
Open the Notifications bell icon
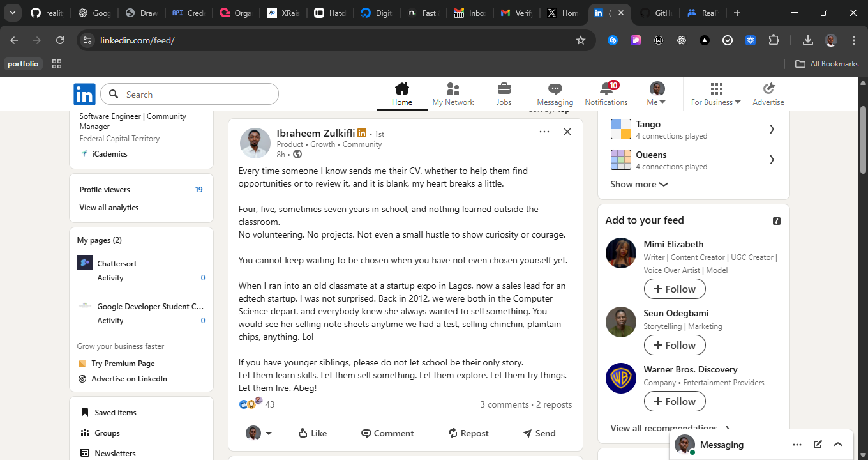[x=606, y=89]
